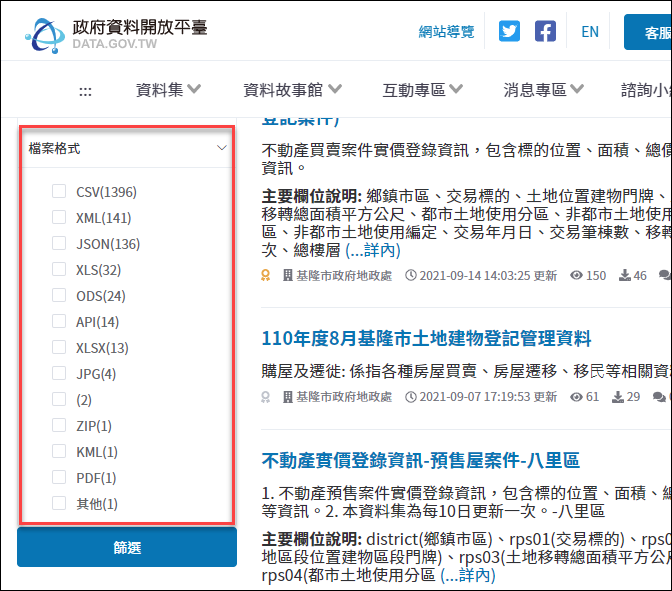Image resolution: width=672 pixels, height=591 pixels.
Task: Click the download icon beside 29
Action: pyautogui.click(x=618, y=397)
